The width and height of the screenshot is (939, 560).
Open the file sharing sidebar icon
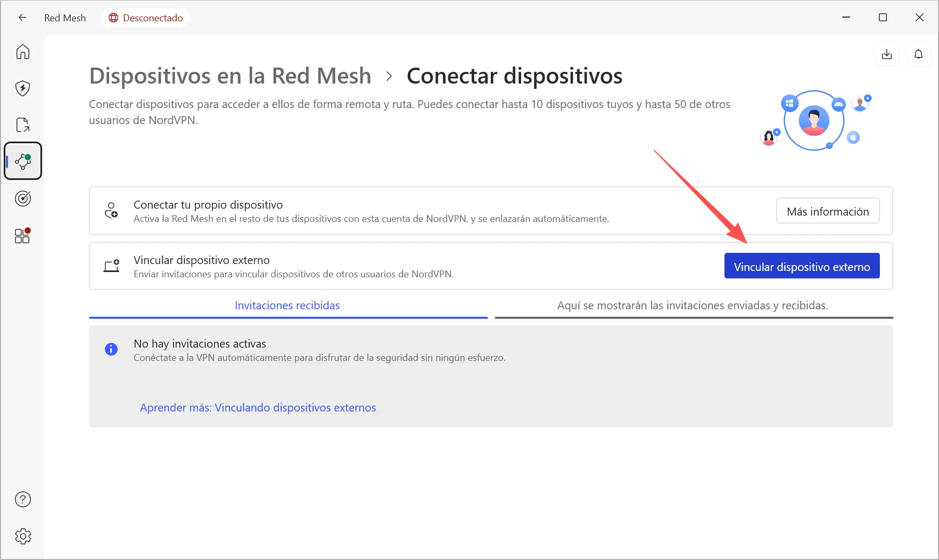(x=23, y=125)
